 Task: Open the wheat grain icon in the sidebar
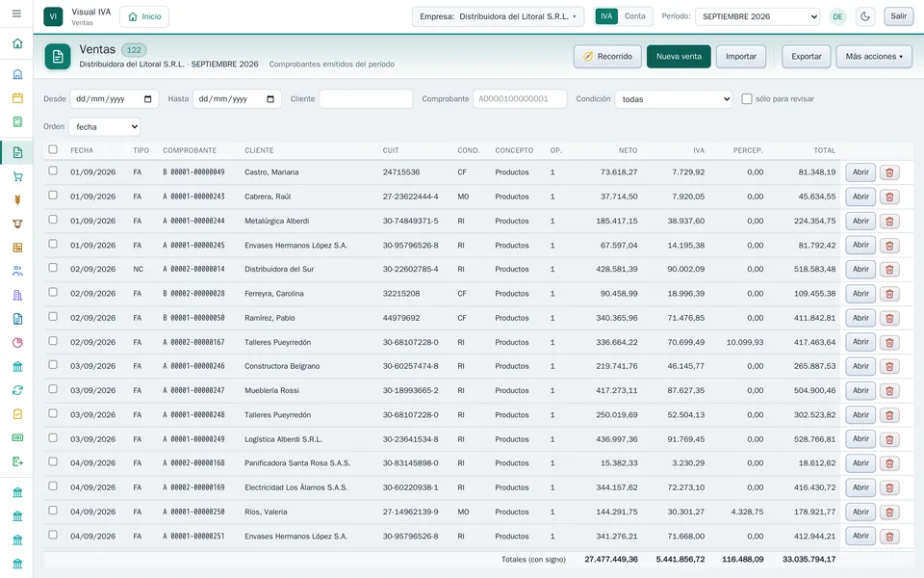(x=17, y=200)
